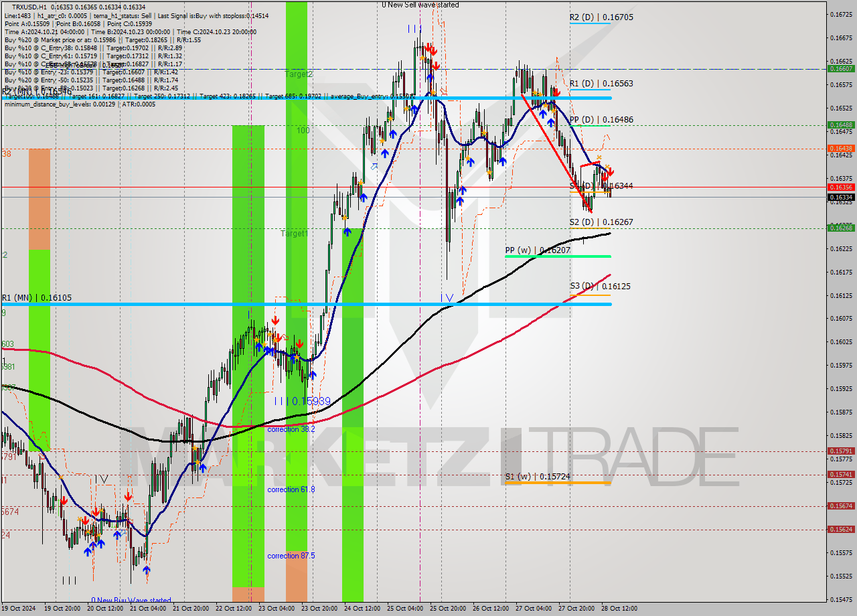The width and height of the screenshot is (857, 616).
Task: Click the 'correction 61.8' label
Action: pyautogui.click(x=291, y=489)
